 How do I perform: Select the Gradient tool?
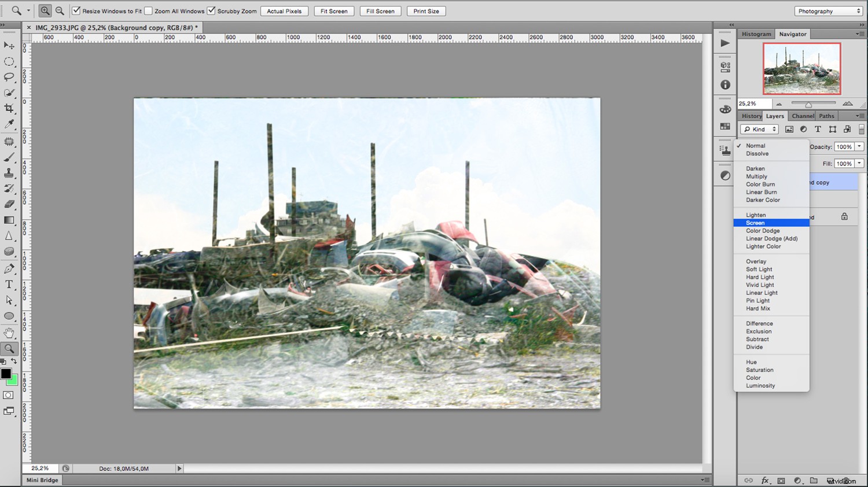(x=9, y=220)
